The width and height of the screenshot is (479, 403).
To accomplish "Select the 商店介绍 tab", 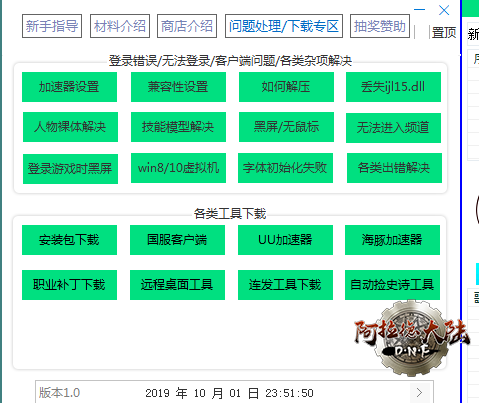I will click(x=187, y=26).
